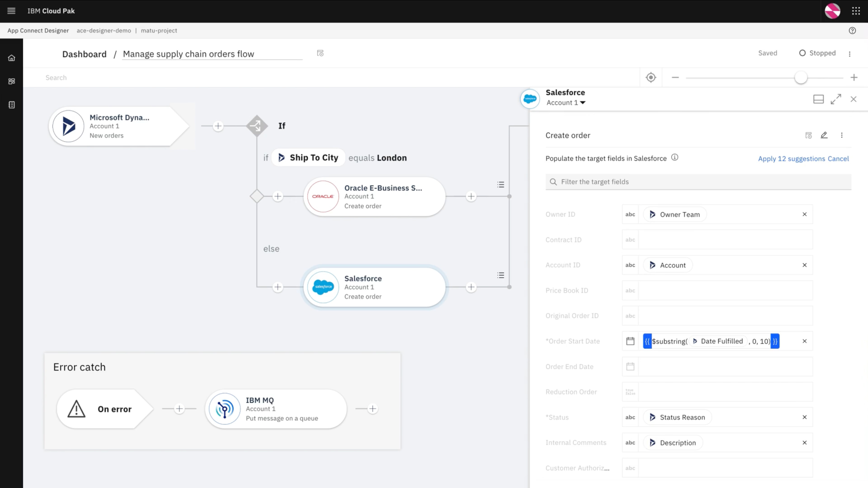This screenshot has width=868, height=488.
Task: Open the flow options kebab menu near Stopped
Action: 849,54
